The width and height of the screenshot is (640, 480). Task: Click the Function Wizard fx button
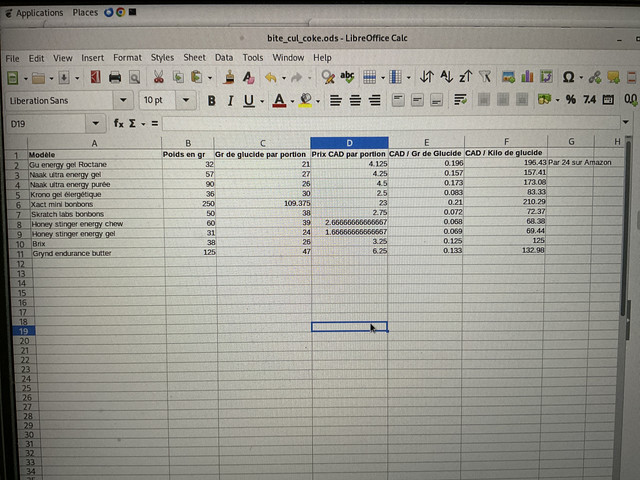pos(118,123)
